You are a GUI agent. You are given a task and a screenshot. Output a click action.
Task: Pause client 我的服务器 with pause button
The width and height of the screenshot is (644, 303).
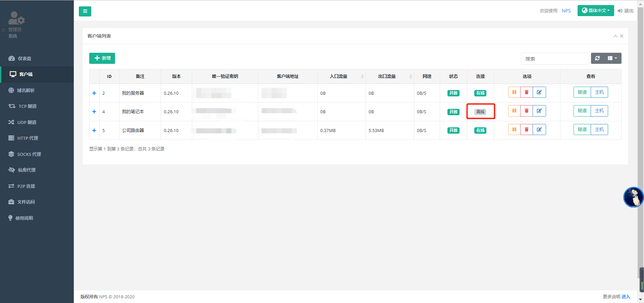tap(514, 92)
